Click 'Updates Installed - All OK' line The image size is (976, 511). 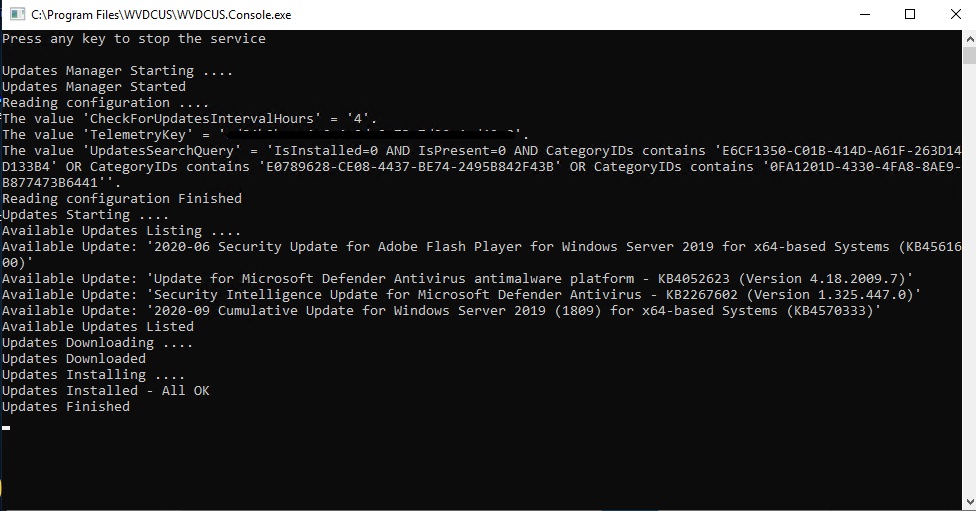click(106, 391)
